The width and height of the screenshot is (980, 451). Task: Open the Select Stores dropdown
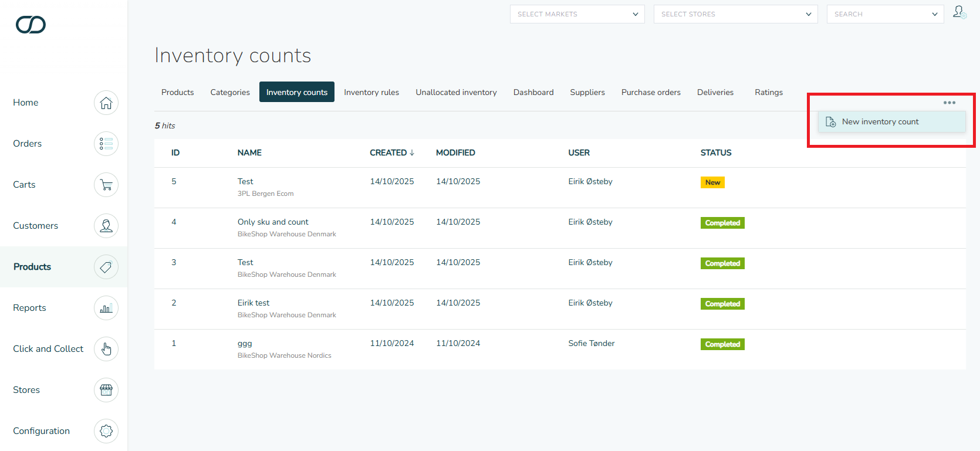point(735,14)
